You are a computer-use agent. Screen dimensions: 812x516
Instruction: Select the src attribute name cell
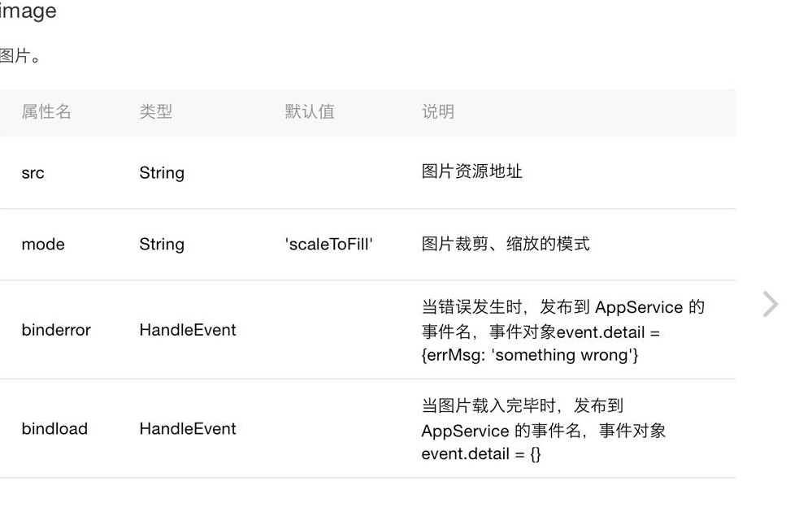point(33,173)
